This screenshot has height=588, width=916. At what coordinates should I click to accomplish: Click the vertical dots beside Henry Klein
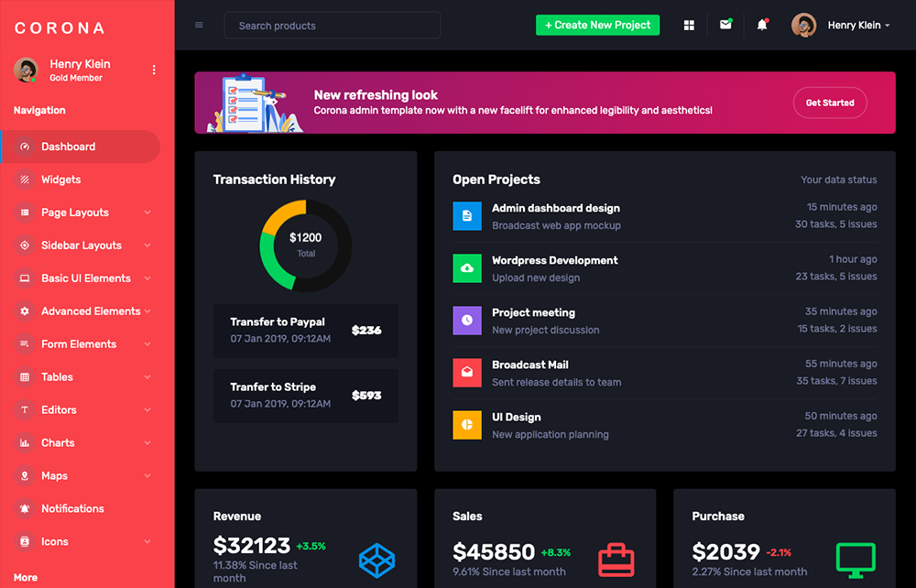pos(154,71)
